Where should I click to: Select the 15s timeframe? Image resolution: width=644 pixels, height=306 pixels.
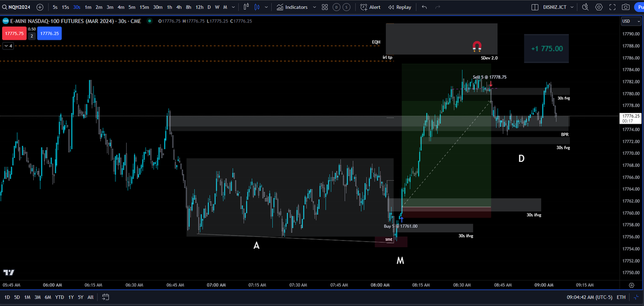pos(65,7)
